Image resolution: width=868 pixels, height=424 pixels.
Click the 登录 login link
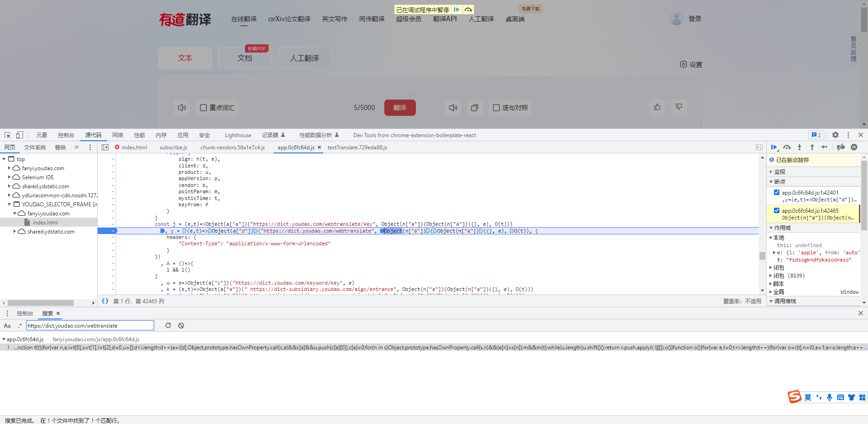tap(695, 19)
